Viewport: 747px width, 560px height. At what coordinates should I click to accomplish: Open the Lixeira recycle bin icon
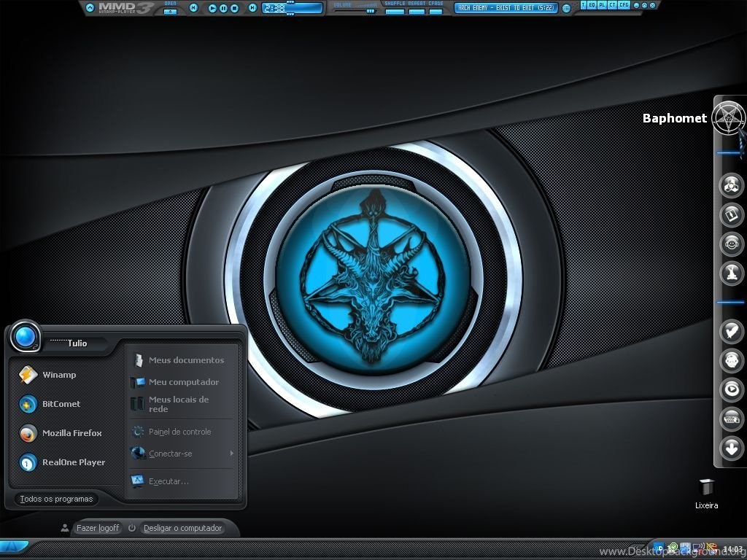(x=706, y=494)
